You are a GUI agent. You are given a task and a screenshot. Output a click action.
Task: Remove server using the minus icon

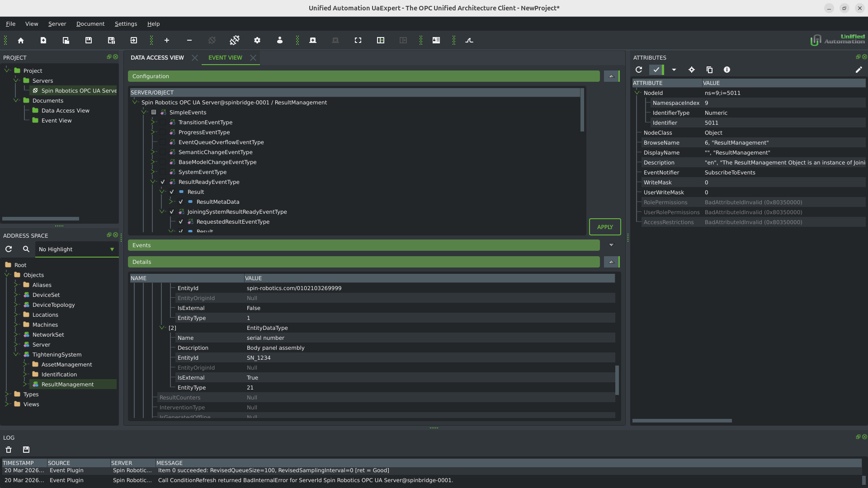[x=189, y=41]
